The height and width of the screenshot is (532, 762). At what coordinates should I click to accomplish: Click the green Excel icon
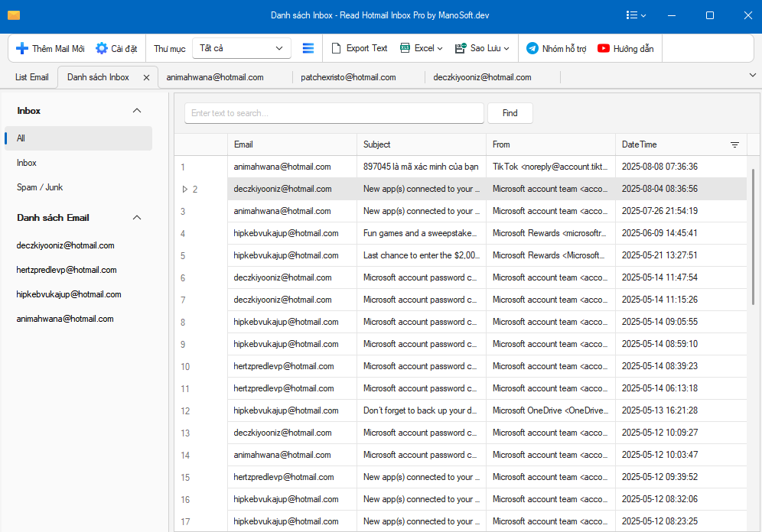pyautogui.click(x=405, y=48)
